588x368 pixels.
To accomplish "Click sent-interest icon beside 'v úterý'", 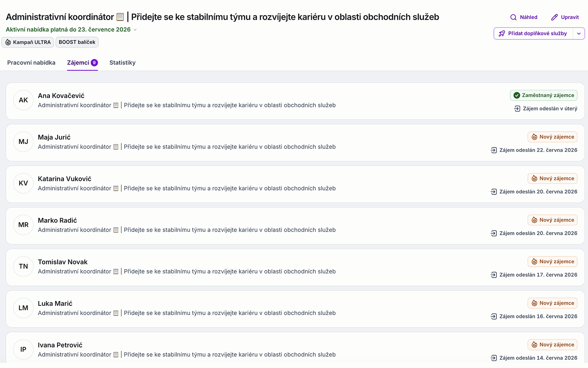I will point(517,109).
